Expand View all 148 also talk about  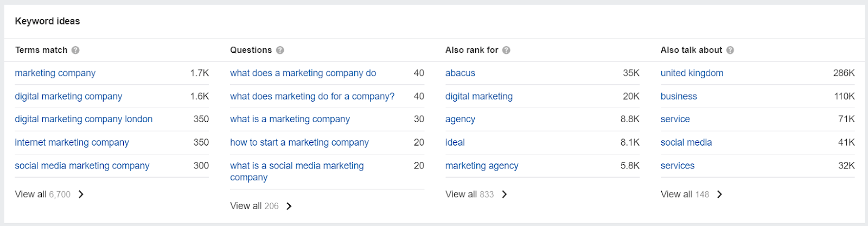coord(692,194)
